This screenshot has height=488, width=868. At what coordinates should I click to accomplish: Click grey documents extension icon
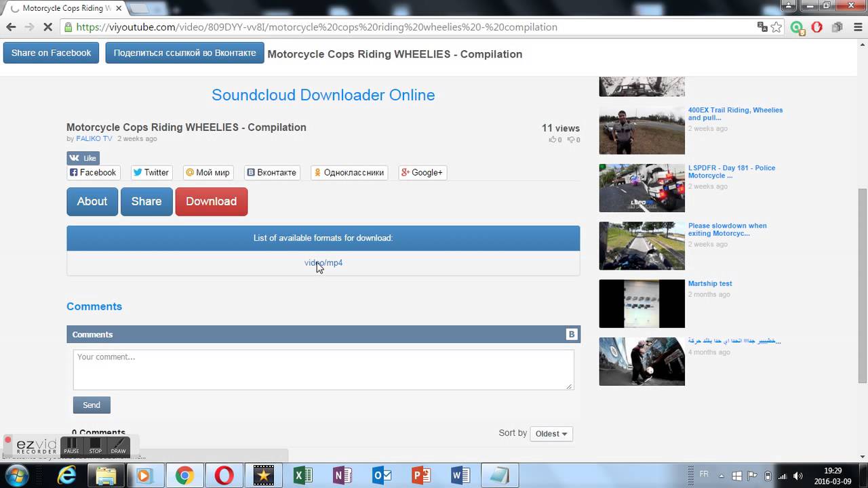click(837, 27)
